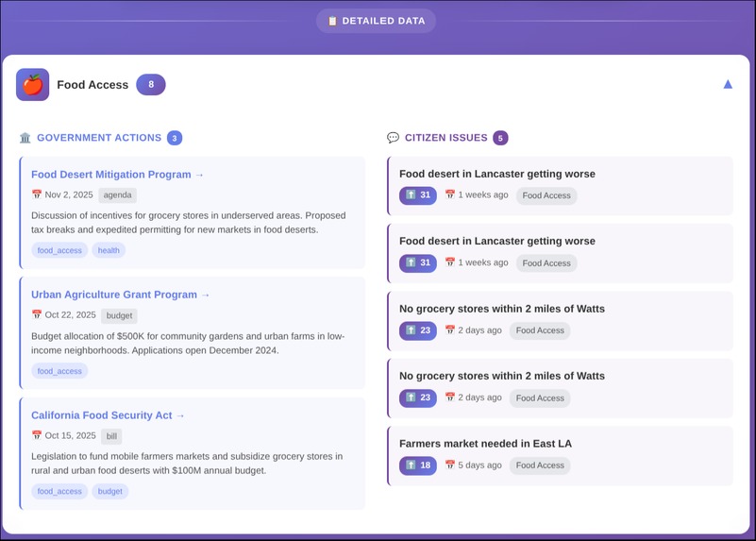Click the budget type tag beside Oct 22, 2025
The width and height of the screenshot is (756, 541).
click(119, 316)
